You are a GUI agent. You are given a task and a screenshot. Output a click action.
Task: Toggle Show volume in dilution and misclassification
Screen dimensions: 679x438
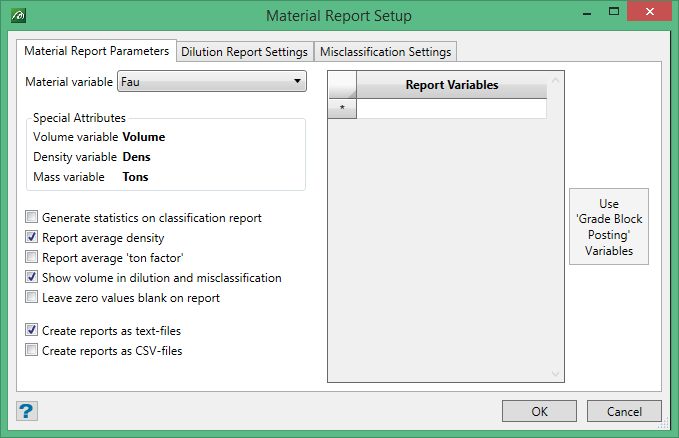[33, 278]
